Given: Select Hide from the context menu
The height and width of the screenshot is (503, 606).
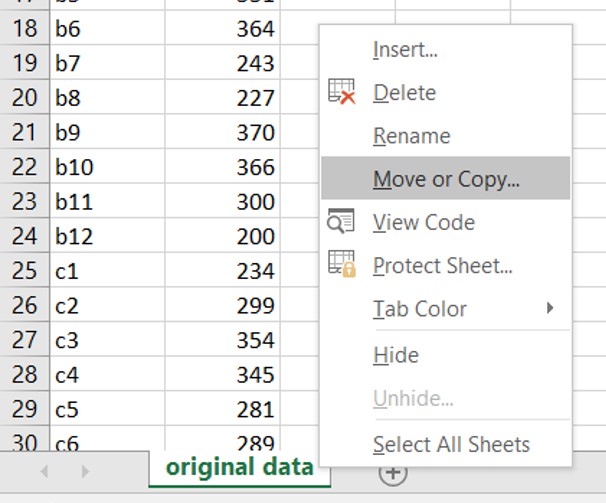Looking at the screenshot, I should (396, 355).
